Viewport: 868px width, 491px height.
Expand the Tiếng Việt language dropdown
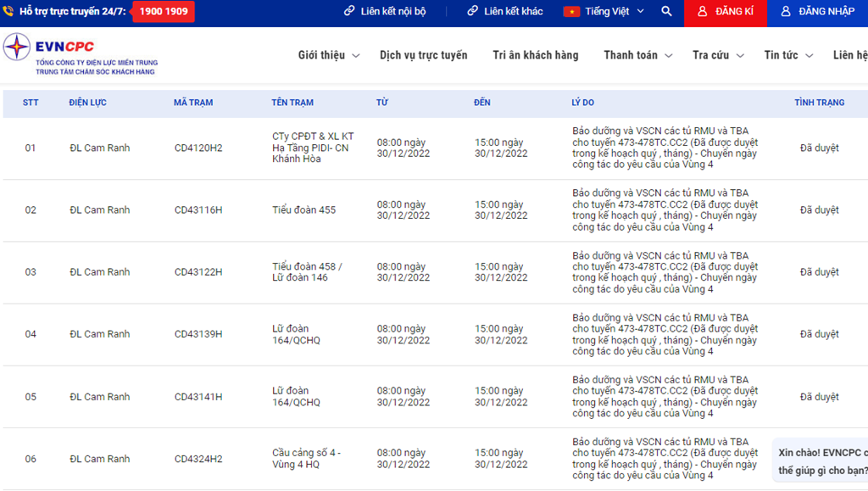(x=640, y=12)
